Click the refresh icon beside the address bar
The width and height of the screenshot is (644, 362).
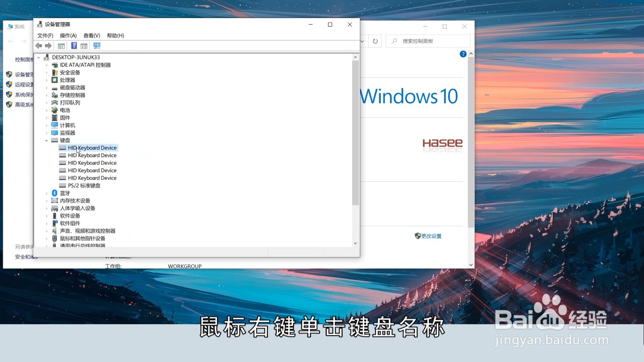375,41
